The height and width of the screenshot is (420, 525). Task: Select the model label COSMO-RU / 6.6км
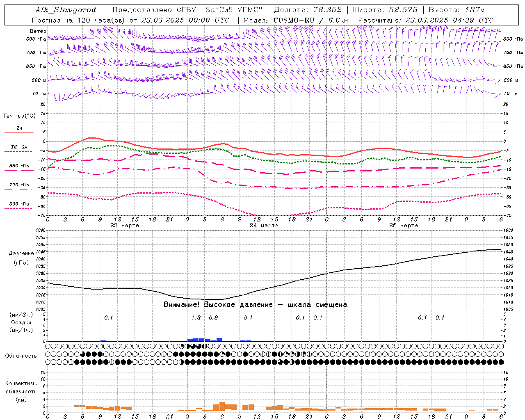311,20
